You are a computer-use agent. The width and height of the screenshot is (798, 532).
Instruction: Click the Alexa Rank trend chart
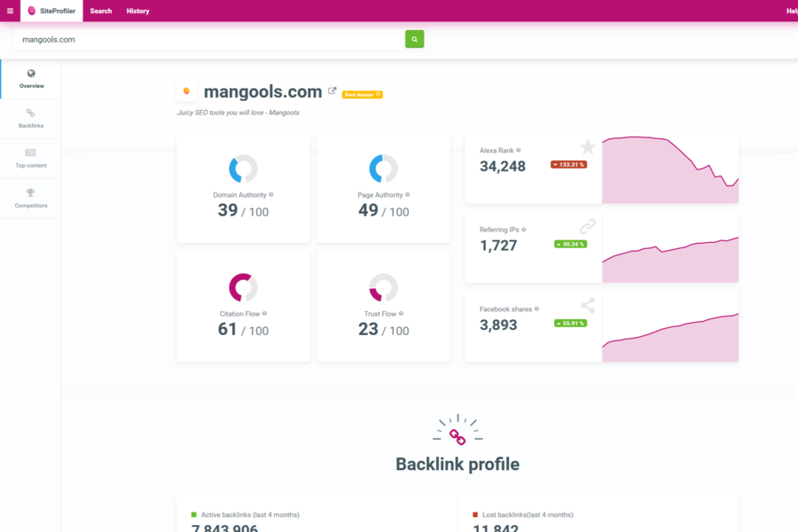(670, 168)
